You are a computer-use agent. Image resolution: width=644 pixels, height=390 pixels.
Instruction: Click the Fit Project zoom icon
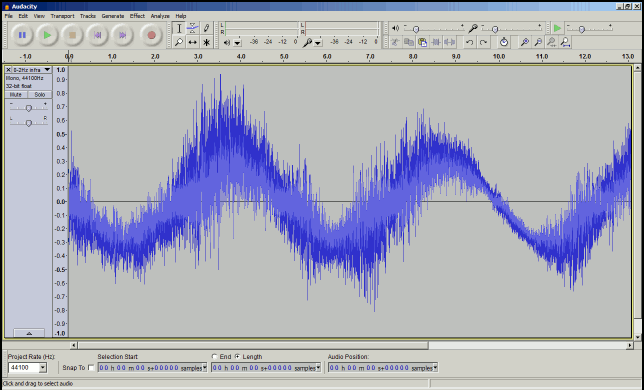point(565,42)
